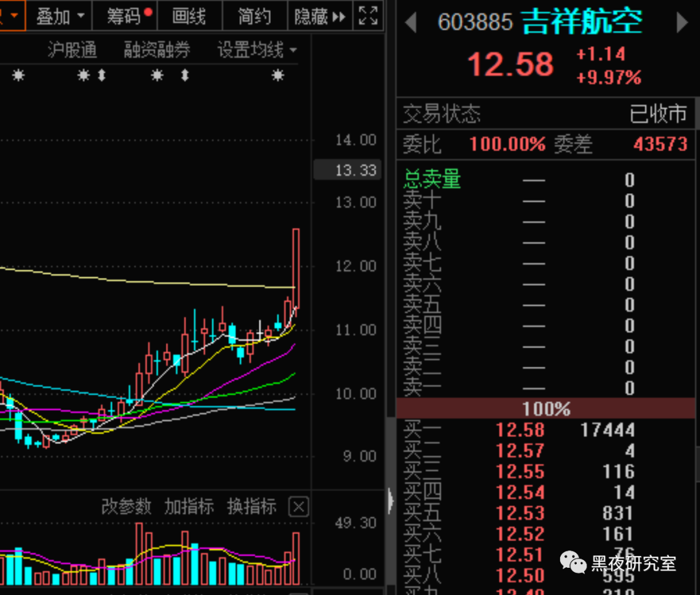
Task: Open the 叠加 overlay dropdown
Action: pyautogui.click(x=60, y=16)
